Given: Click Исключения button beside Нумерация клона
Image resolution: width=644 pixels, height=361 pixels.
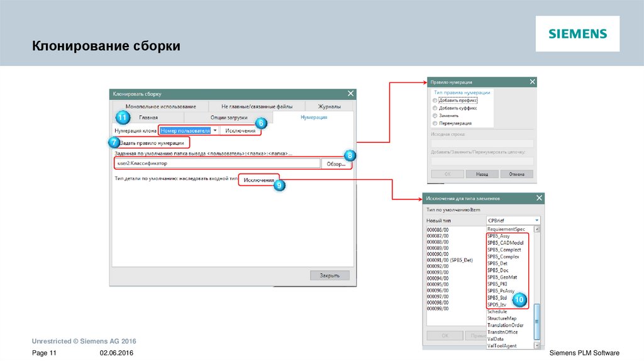Looking at the screenshot, I should 240,131.
